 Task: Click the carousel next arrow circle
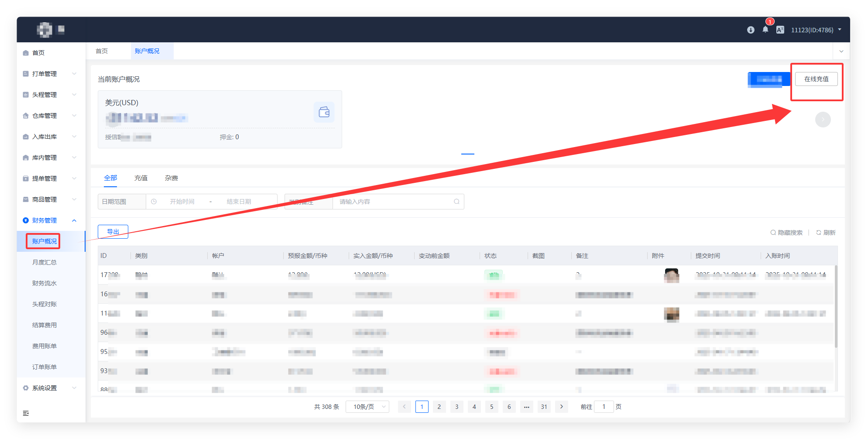[x=823, y=120]
